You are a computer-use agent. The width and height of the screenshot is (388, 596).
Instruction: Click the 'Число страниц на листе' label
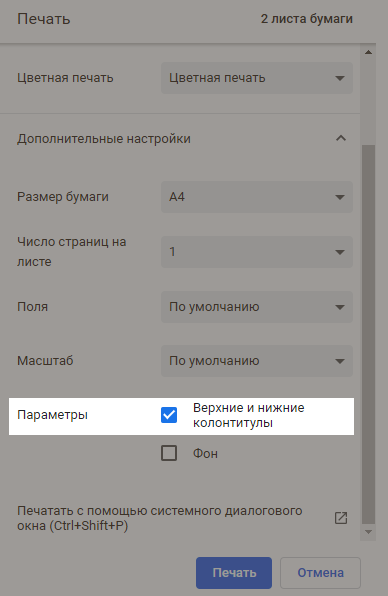[71, 252]
